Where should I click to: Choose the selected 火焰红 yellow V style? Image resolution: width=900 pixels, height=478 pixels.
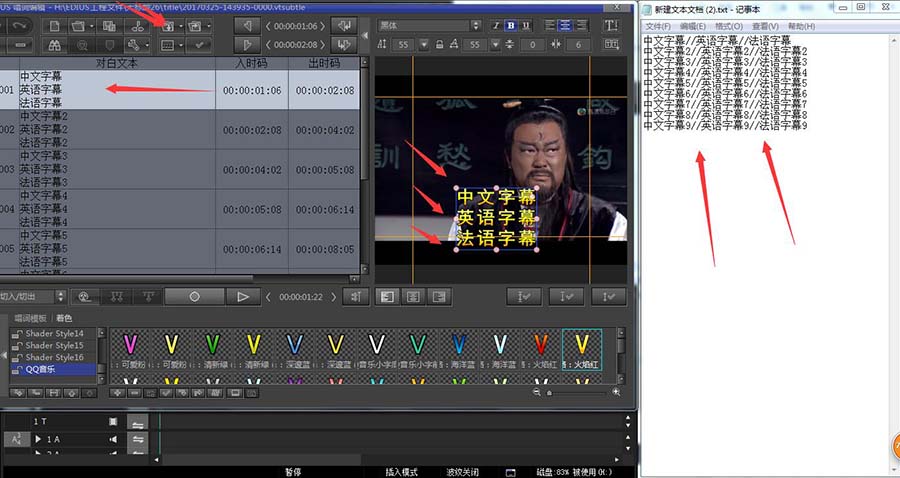pos(581,349)
